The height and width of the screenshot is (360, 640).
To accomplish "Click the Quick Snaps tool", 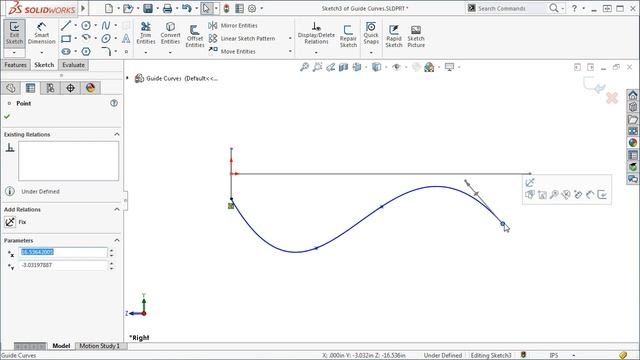I will [371, 33].
